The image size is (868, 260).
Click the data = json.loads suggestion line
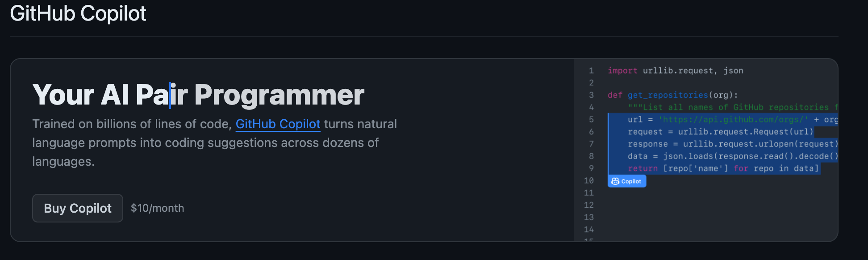733,156
